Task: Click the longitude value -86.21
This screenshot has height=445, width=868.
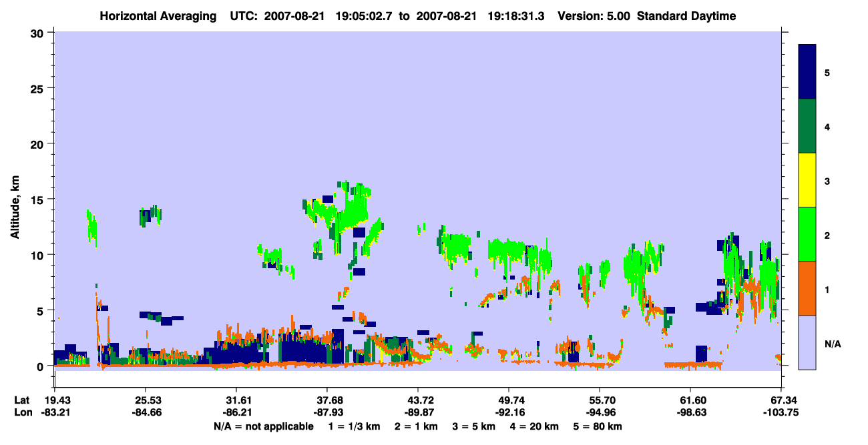Action: (x=236, y=413)
